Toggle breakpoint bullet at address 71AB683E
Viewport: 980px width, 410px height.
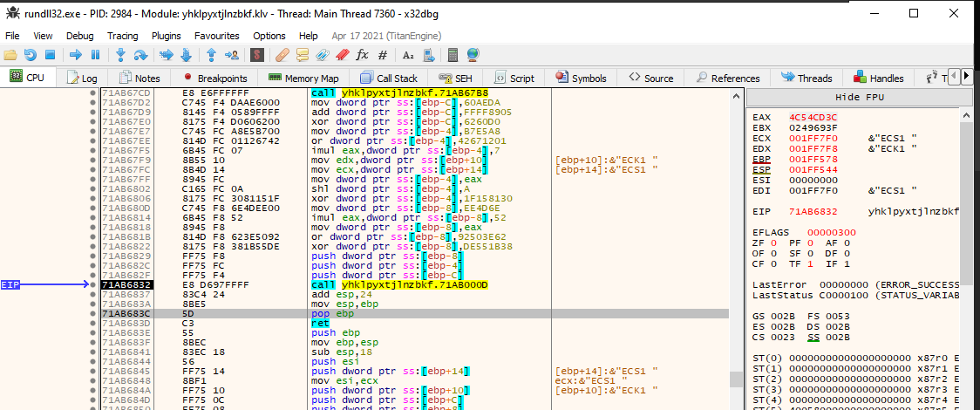93,332
